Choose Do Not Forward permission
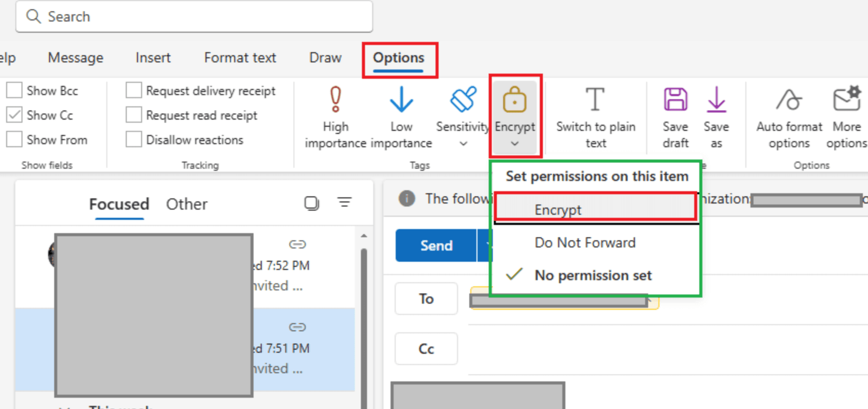 click(x=585, y=242)
